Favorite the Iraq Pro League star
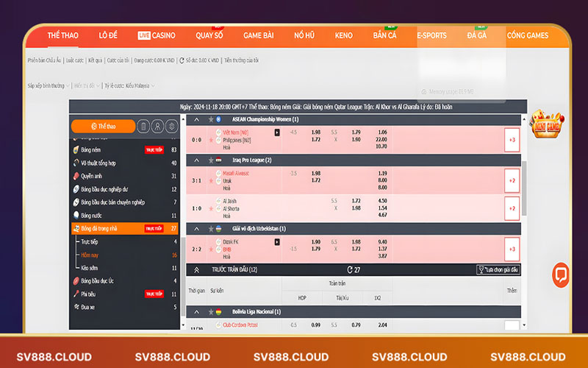Screen dimensions: 588x368 pos(211,160)
